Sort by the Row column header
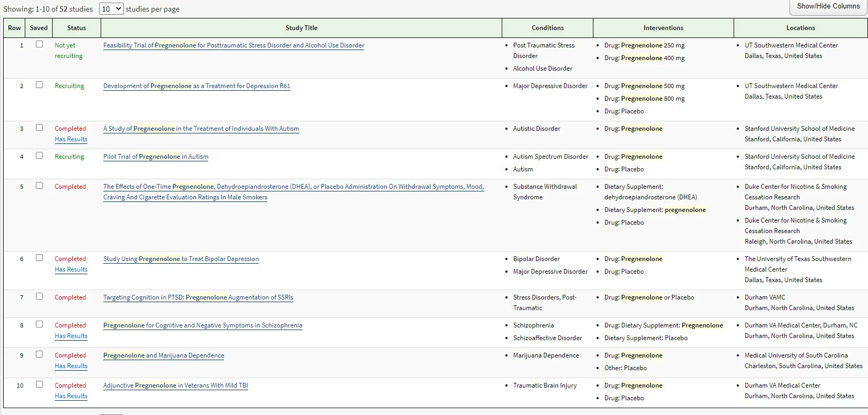868x415 pixels. (14, 28)
